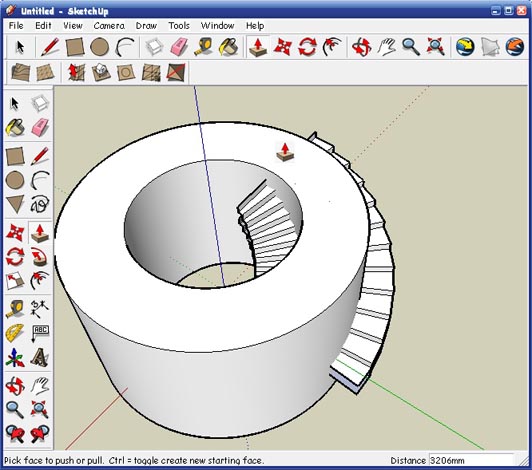Select the Rotate tool in left palette
532x470 pixels.
[x=15, y=256]
